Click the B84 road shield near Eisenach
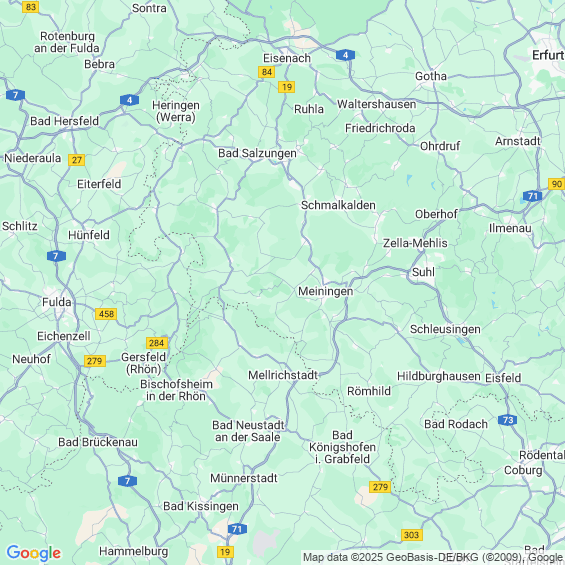The image size is (565, 565). (266, 72)
